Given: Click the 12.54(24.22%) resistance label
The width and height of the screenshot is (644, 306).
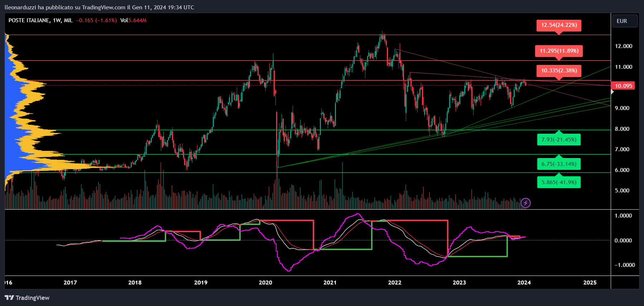Looking at the screenshot, I should [559, 25].
